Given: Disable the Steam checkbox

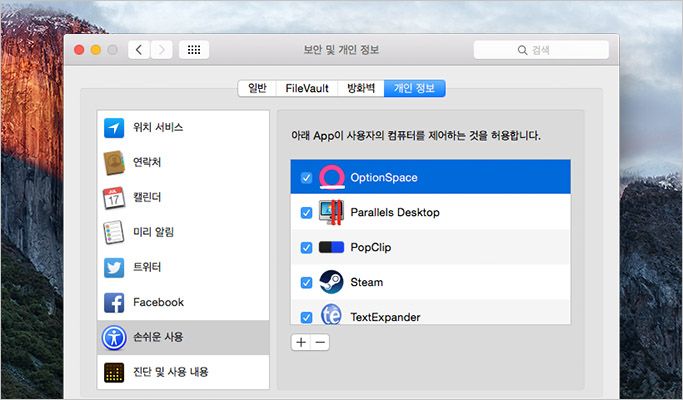Looking at the screenshot, I should coord(306,282).
